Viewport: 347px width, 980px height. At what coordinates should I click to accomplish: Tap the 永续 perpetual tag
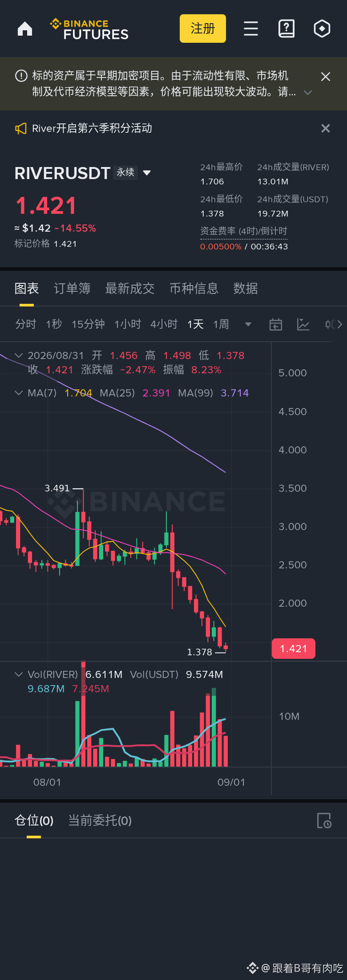pyautogui.click(x=125, y=172)
